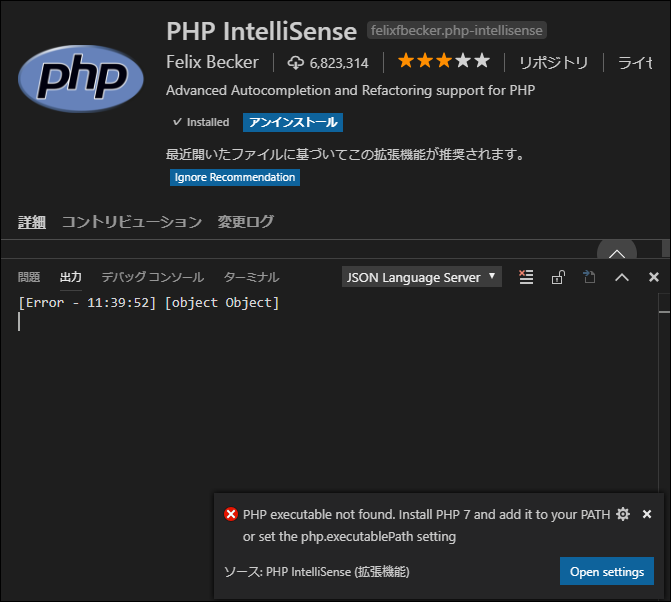
Task: Click the アンインストール button
Action: [x=293, y=122]
